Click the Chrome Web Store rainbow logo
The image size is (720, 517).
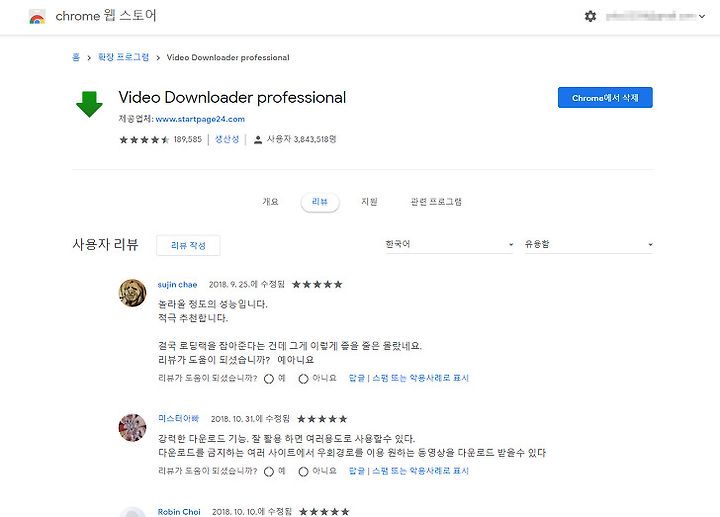click(x=37, y=17)
